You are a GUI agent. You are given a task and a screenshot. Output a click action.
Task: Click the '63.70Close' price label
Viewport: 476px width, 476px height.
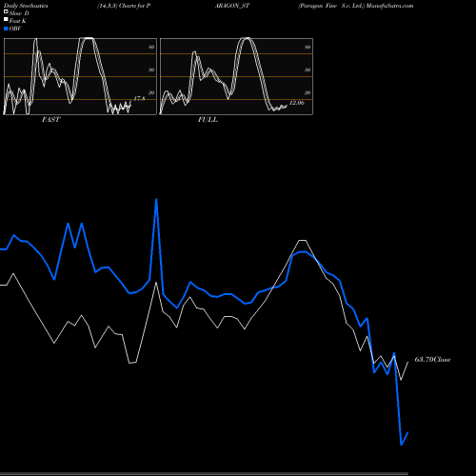coord(432,360)
